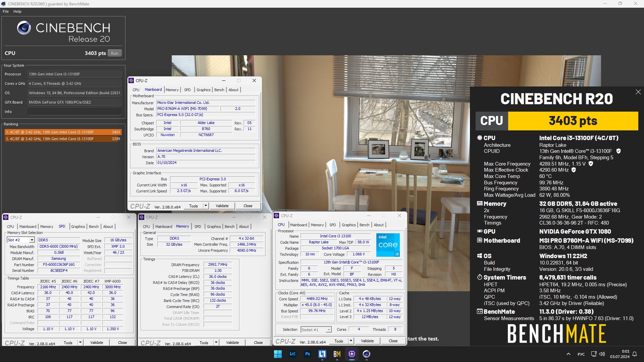Click Validate in Mainboard CPU-Z window
This screenshot has width=644, height=362.
pyautogui.click(x=222, y=206)
